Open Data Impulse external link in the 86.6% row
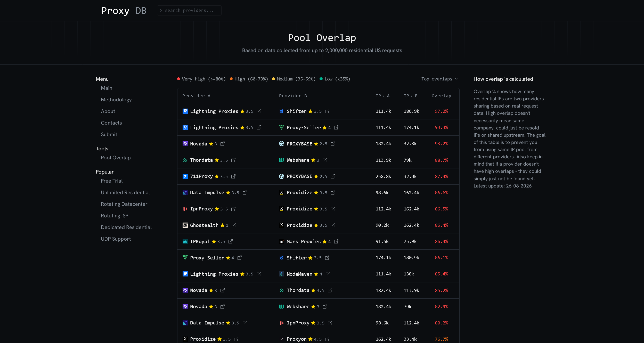 pos(244,193)
